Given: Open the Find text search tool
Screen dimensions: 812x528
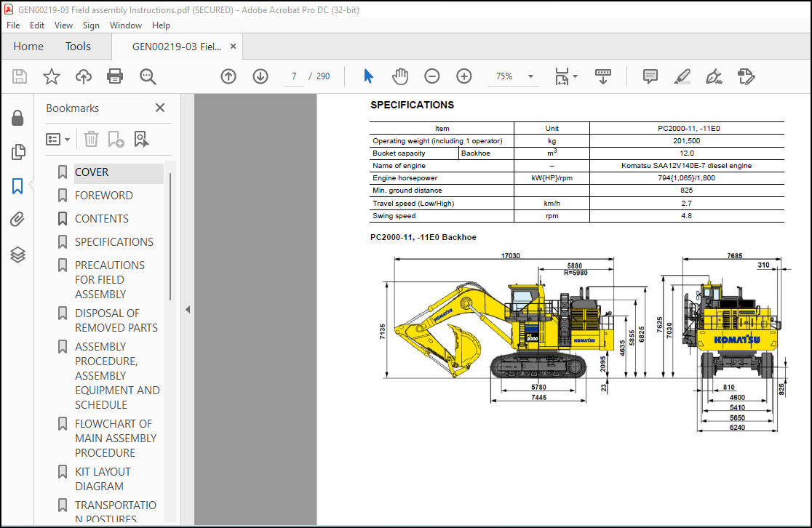Looking at the screenshot, I should [148, 76].
